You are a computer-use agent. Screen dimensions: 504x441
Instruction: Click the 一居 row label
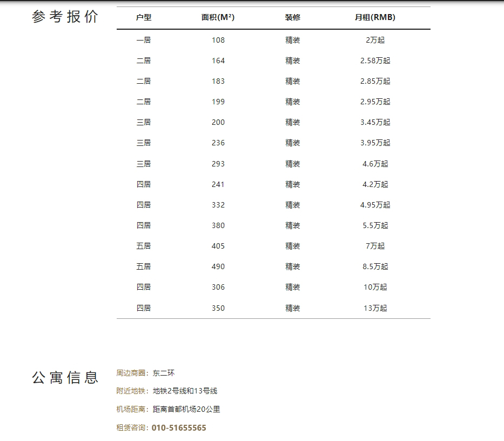click(144, 40)
